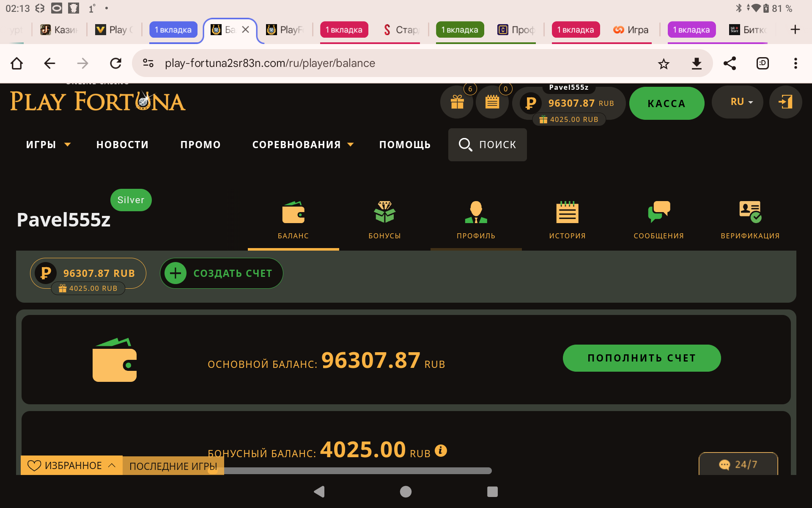
Task: Click bonus balance info icon
Action: [441, 450]
